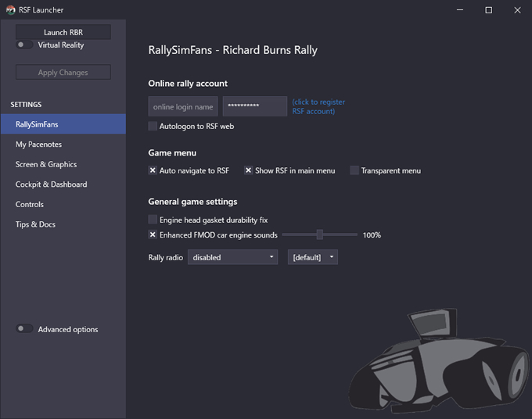The width and height of the screenshot is (532, 419).
Task: Toggle the Virtual Reality switch
Action: coord(24,45)
